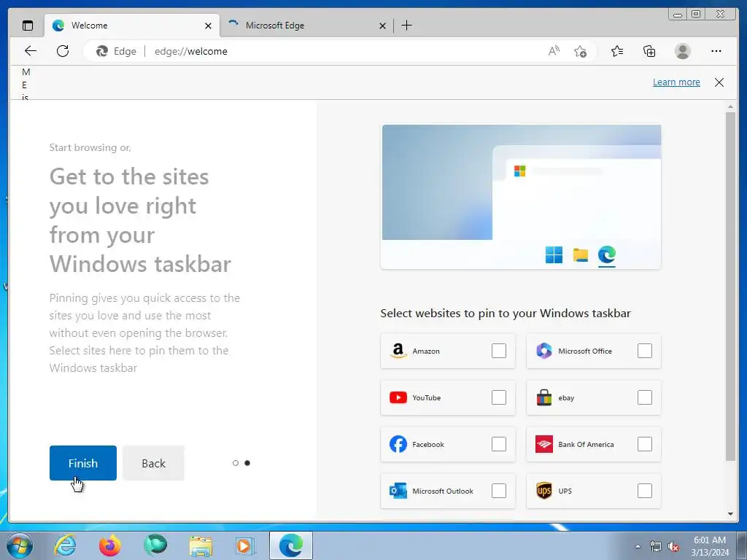The image size is (747, 560).
Task: Check the Amazon checkbox
Action: (x=499, y=351)
